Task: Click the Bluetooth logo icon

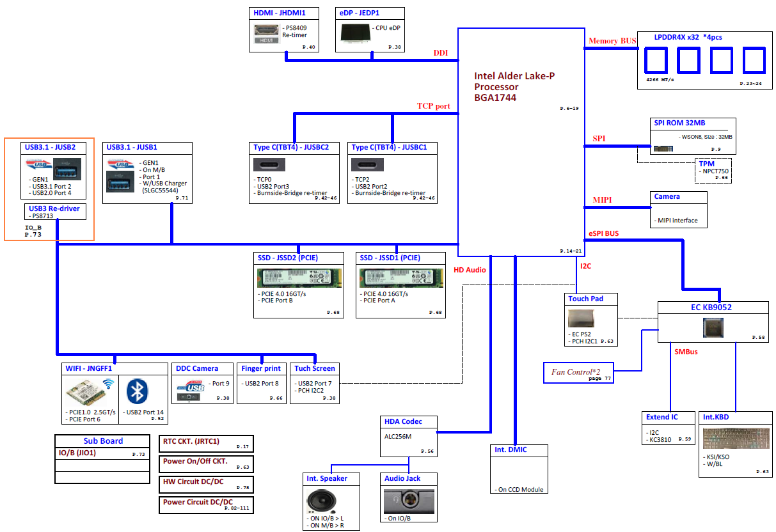Action: 138,391
